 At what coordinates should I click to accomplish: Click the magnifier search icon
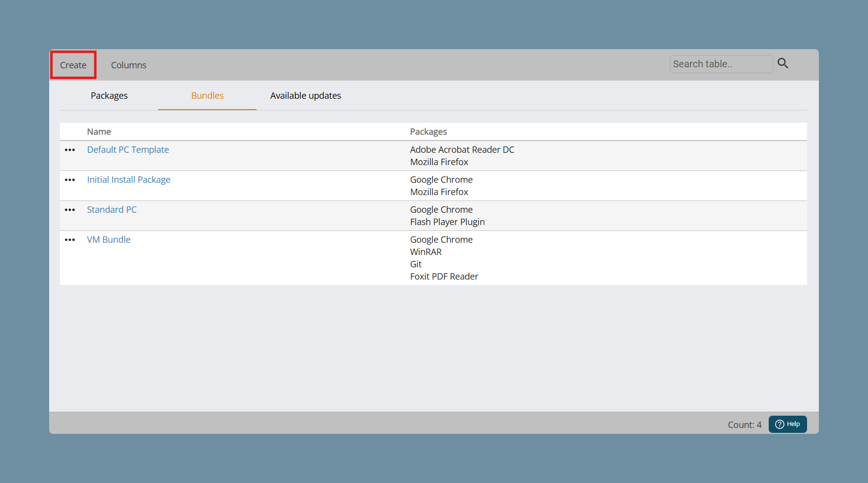point(783,63)
